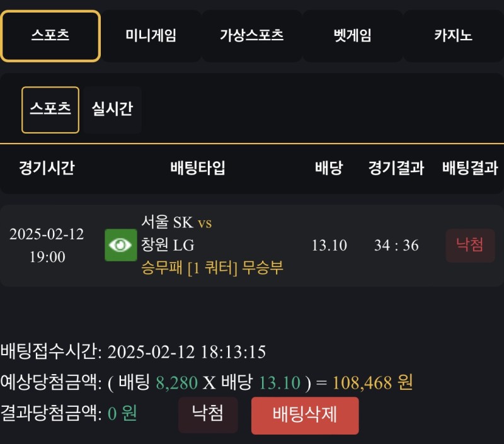This screenshot has height=444, width=504.
Task: Click the green eye icon beside the match
Action: [120, 245]
